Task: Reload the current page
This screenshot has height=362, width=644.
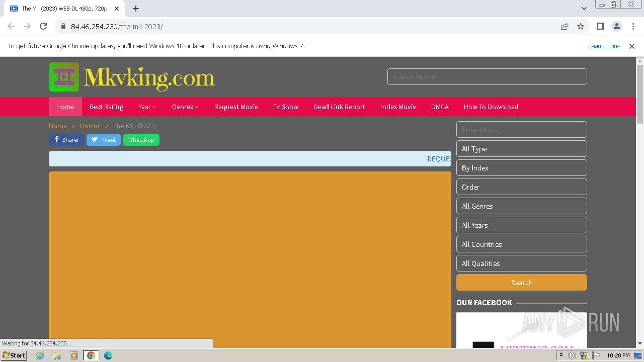Action: click(43, 26)
